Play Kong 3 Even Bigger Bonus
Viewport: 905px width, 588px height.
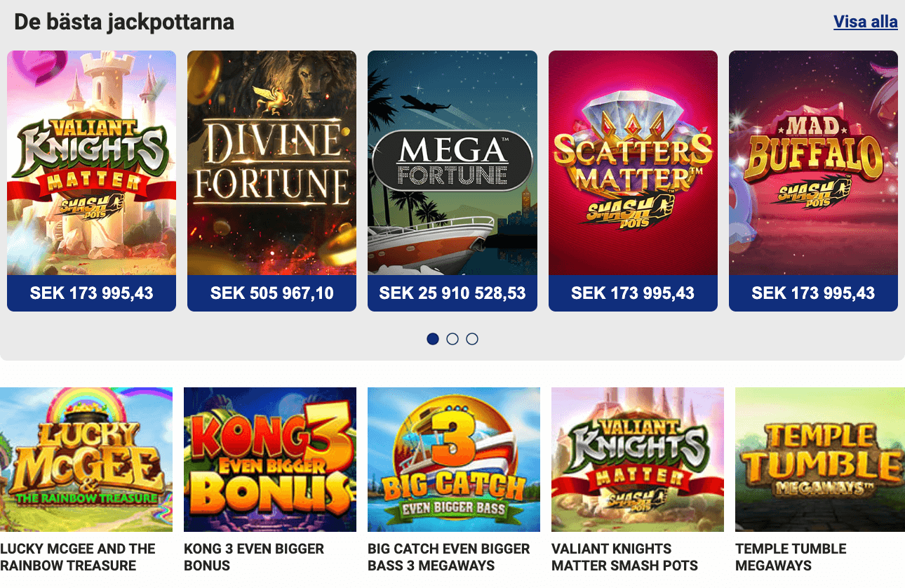coord(270,460)
